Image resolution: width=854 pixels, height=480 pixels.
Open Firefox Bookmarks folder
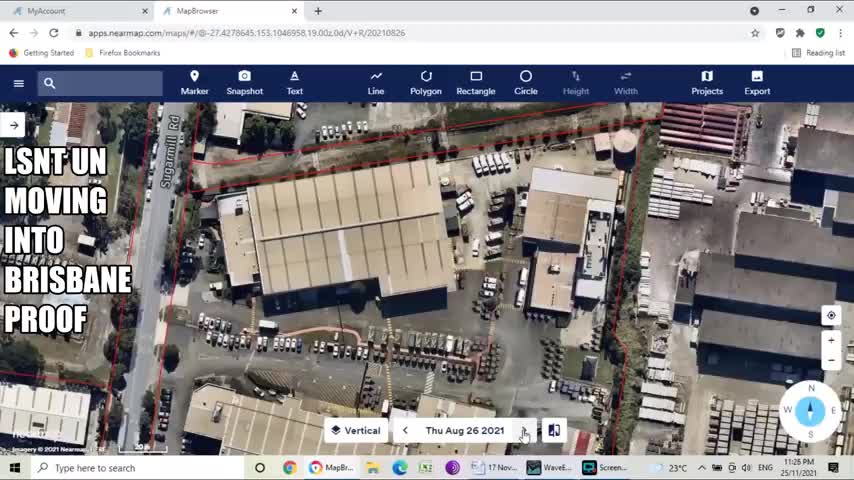tap(123, 53)
